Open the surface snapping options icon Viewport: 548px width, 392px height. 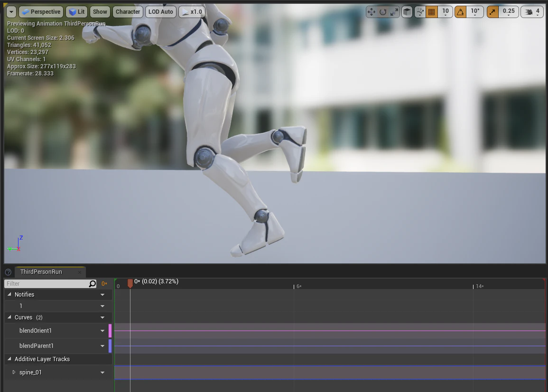(x=420, y=12)
